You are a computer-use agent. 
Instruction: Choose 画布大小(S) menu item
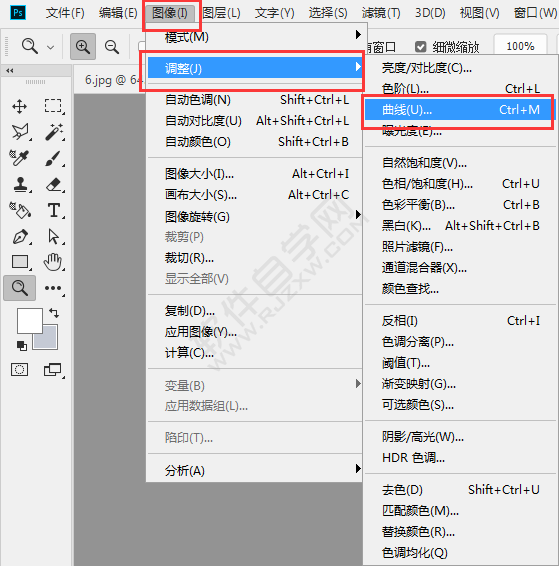[256, 195]
